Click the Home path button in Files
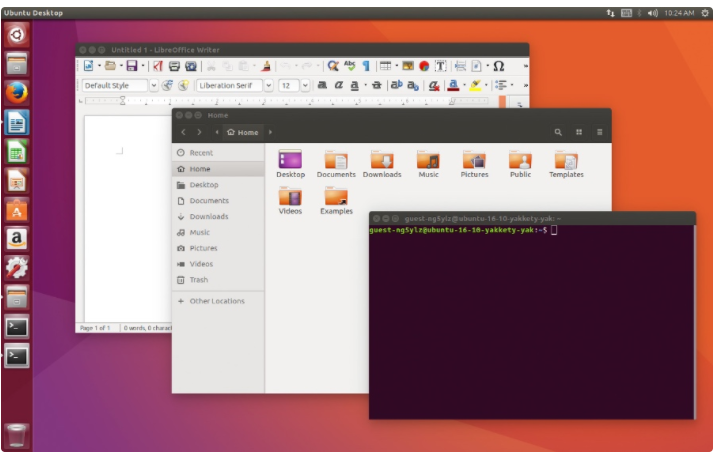This screenshot has height=456, width=716. tap(242, 132)
